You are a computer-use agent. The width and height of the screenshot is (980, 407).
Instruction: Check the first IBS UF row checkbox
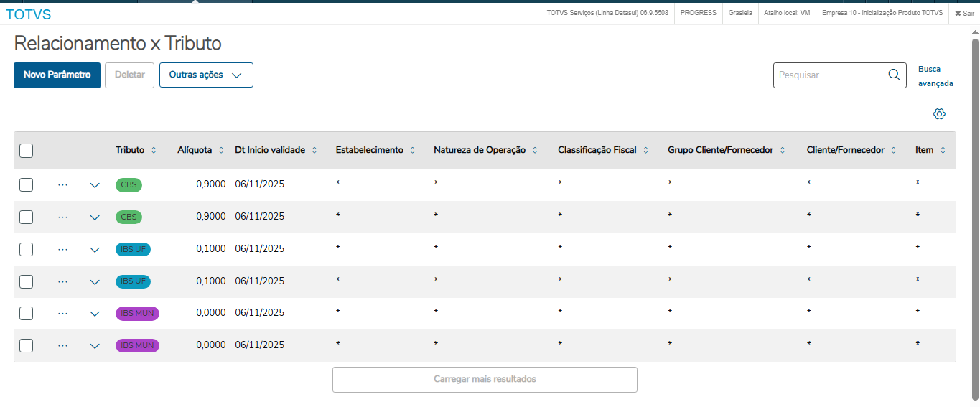26,249
